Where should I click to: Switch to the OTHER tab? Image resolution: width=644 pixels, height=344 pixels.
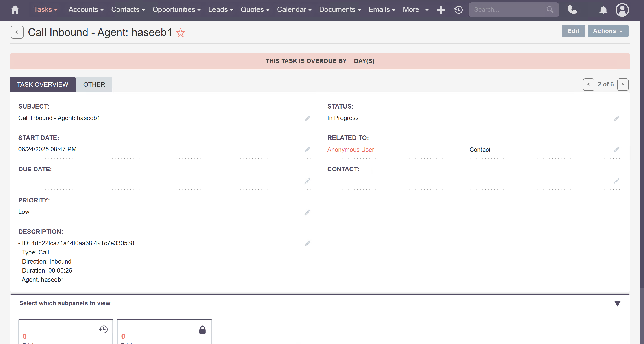94,84
